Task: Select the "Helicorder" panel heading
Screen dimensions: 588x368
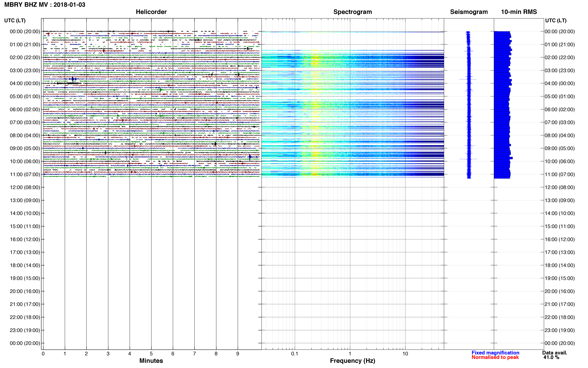Action: (151, 12)
